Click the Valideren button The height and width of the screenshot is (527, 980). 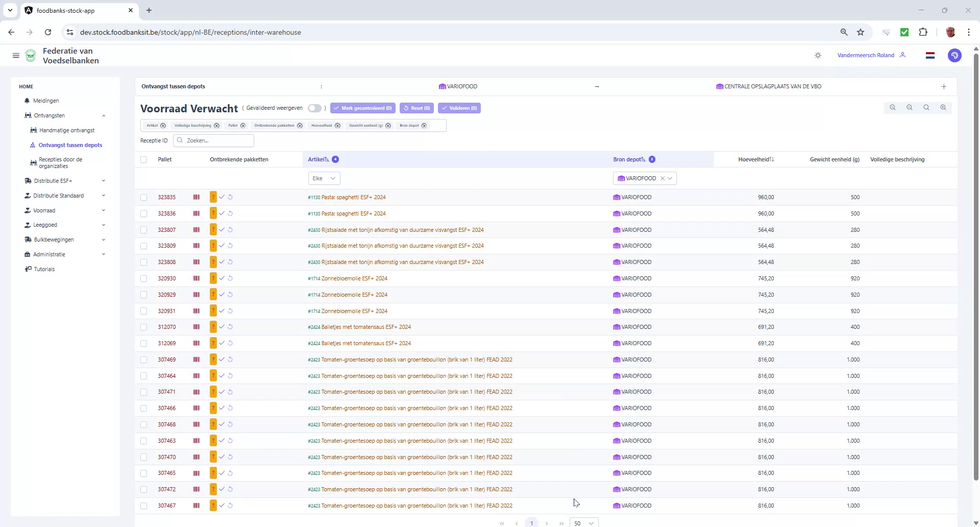tap(459, 108)
